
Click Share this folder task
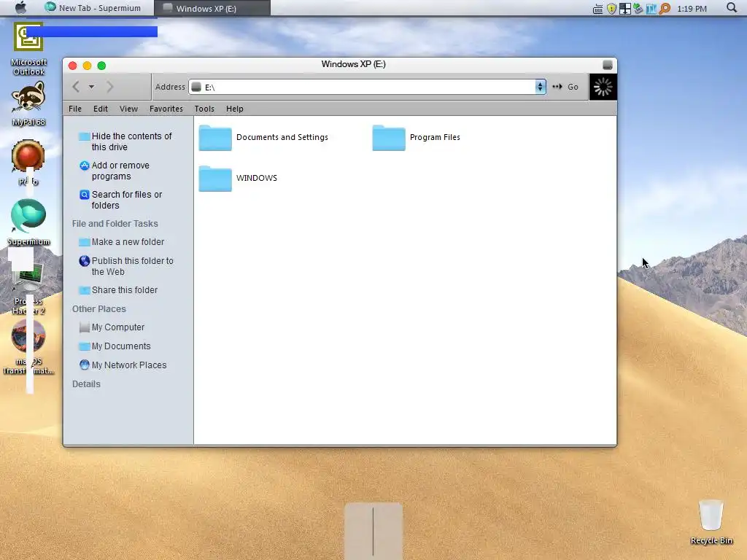(124, 290)
